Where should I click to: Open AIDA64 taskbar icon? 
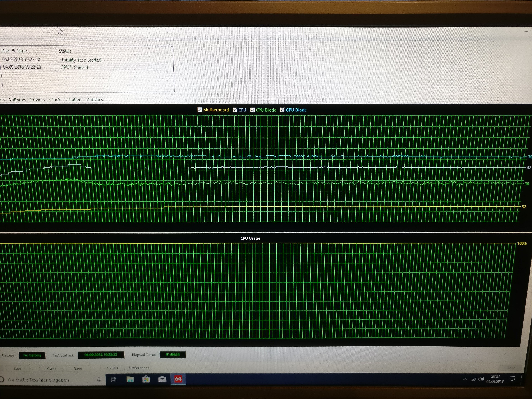[x=178, y=379]
